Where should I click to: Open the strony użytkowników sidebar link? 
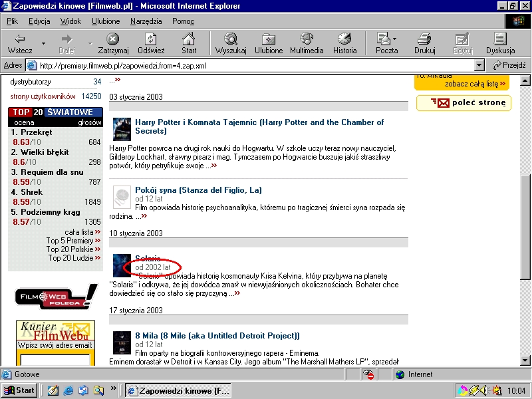(x=43, y=96)
